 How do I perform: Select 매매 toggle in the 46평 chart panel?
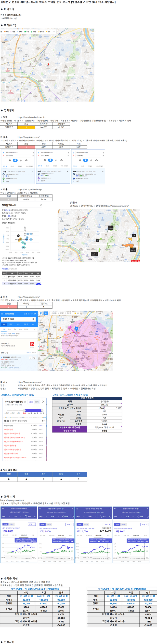(x=117, y=524)
